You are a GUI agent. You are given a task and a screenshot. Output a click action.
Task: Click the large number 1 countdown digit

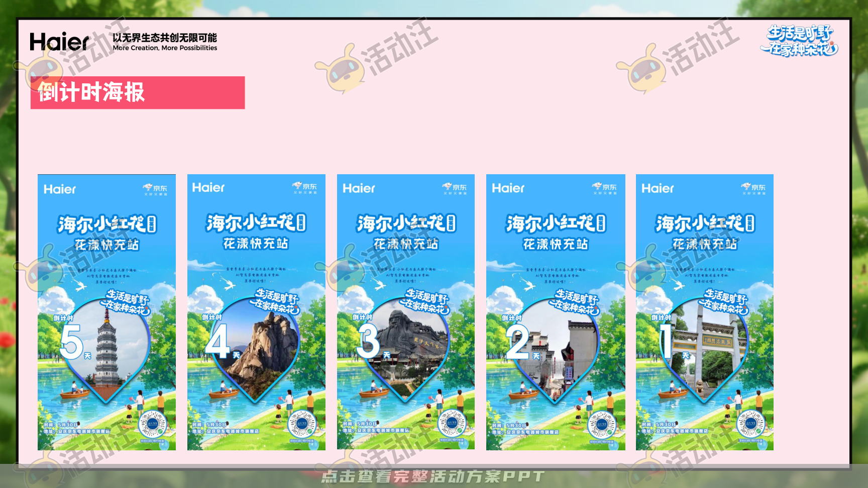[x=666, y=341]
